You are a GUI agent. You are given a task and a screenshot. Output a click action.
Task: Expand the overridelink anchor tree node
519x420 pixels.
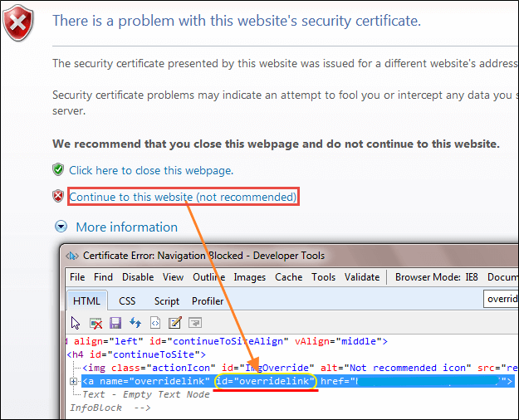(74, 381)
